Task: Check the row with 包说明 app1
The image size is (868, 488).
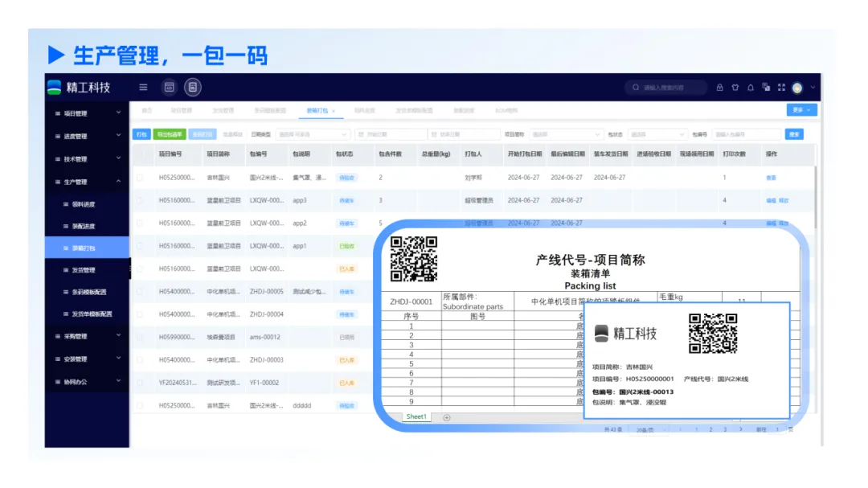Action: tap(140, 246)
